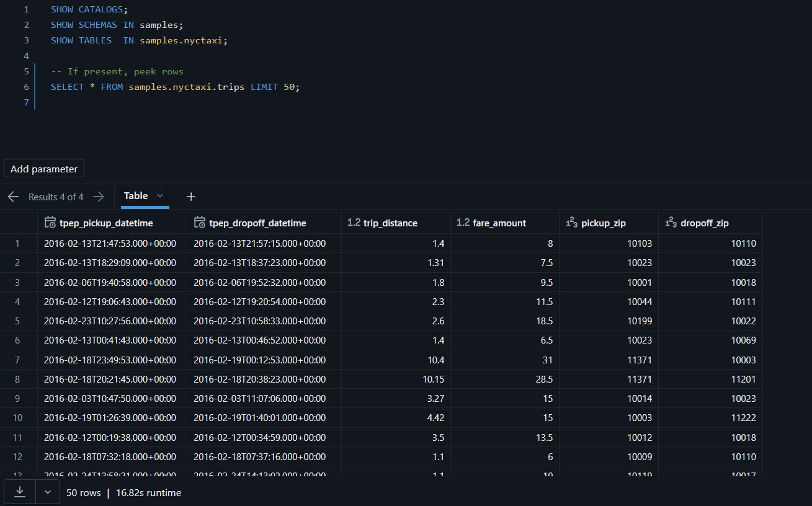The image size is (812, 506).
Task: Click pickup cell 2016-02-13T18:29:09.000+00:00
Action: click(x=112, y=263)
